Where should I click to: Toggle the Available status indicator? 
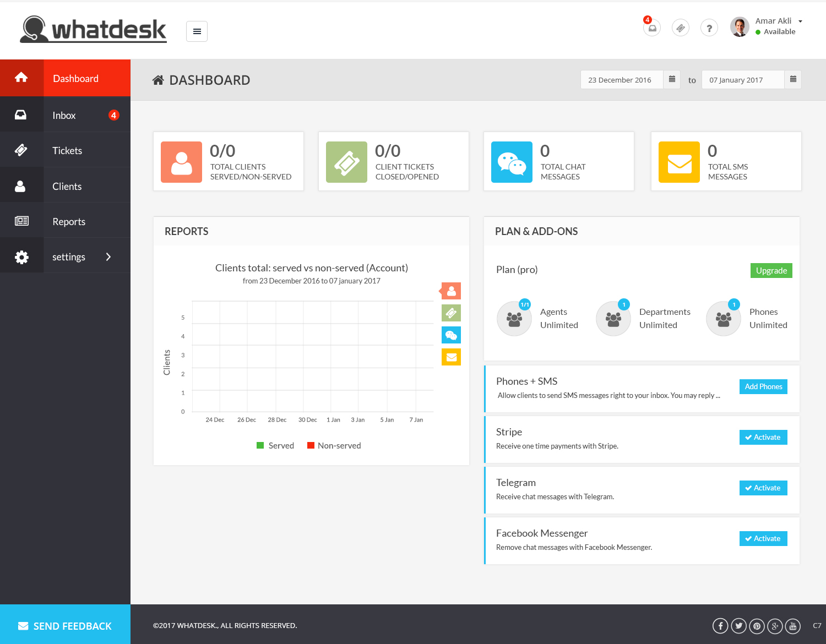point(759,31)
